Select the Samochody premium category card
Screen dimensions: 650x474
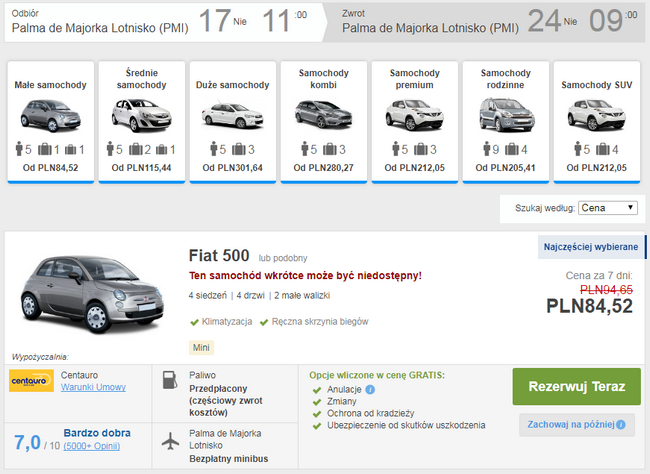(415, 122)
